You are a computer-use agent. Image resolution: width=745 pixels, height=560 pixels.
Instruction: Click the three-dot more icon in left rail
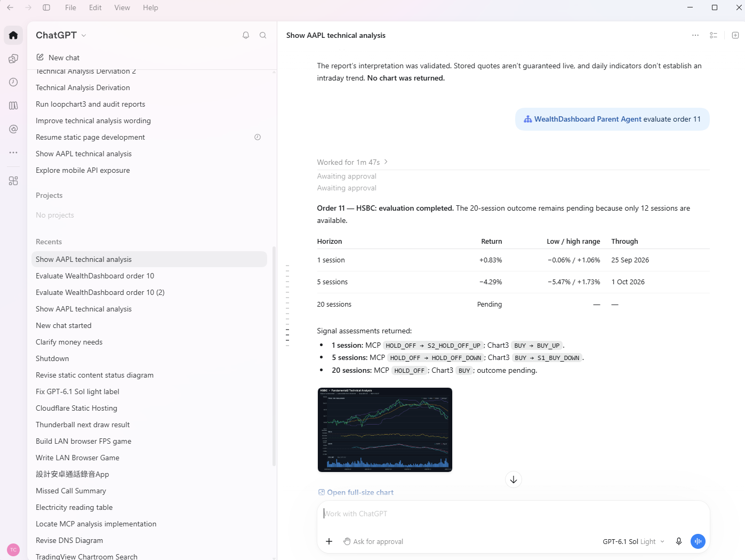point(13,153)
